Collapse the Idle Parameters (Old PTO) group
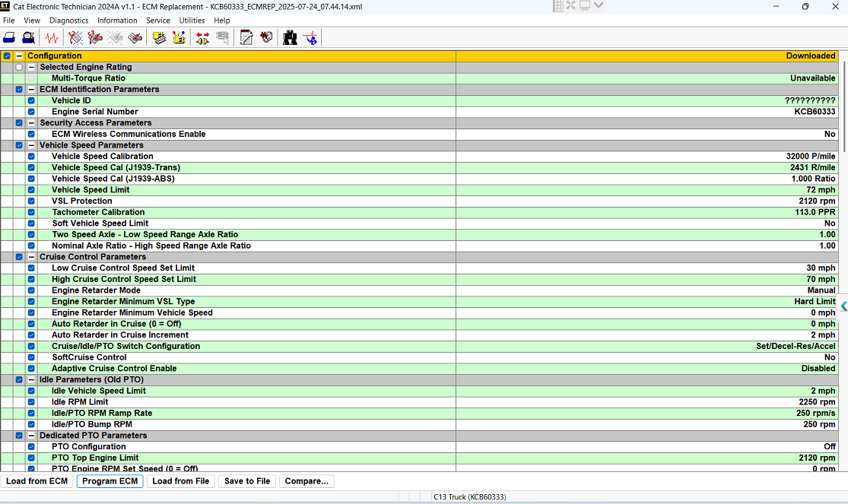The width and height of the screenshot is (848, 504). click(x=31, y=379)
